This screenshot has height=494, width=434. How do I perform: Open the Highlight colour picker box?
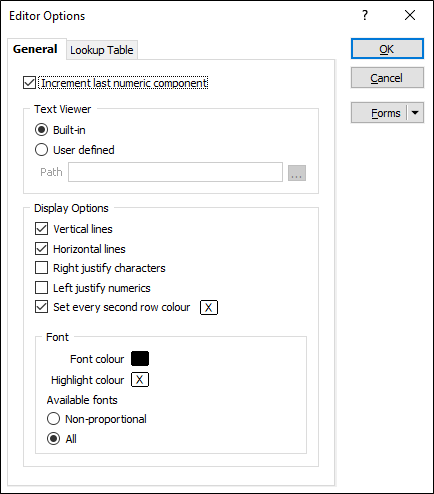point(140,380)
